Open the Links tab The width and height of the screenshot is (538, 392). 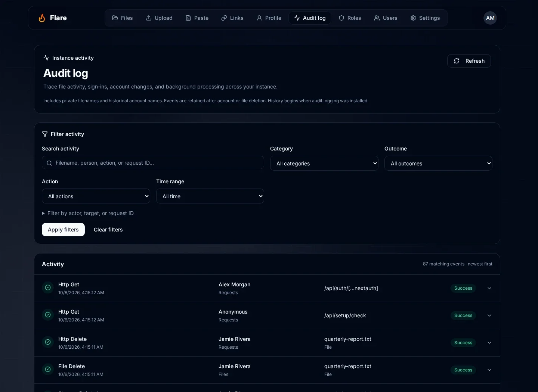[232, 18]
